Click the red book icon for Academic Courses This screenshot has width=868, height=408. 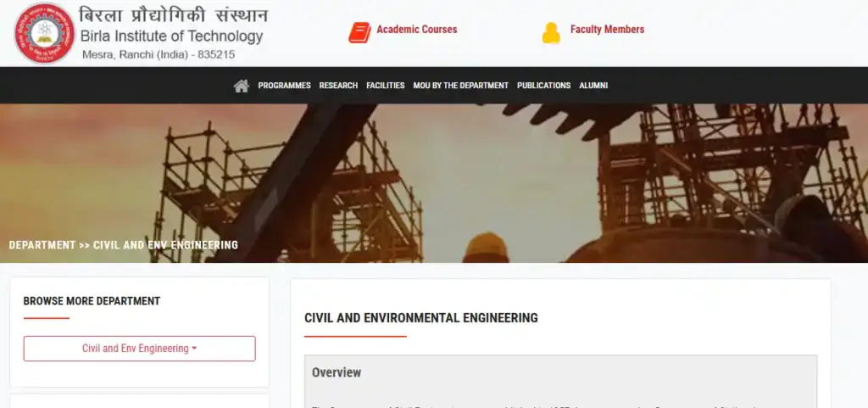point(359,33)
